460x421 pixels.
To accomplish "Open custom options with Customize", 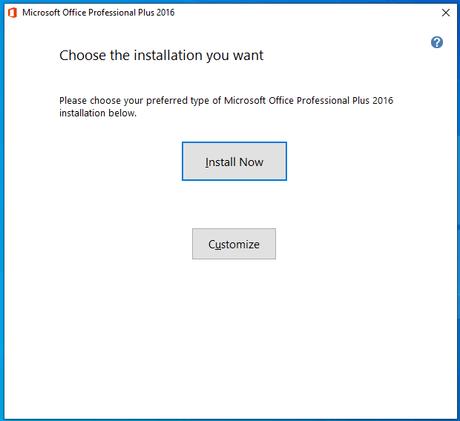I will point(234,244).
